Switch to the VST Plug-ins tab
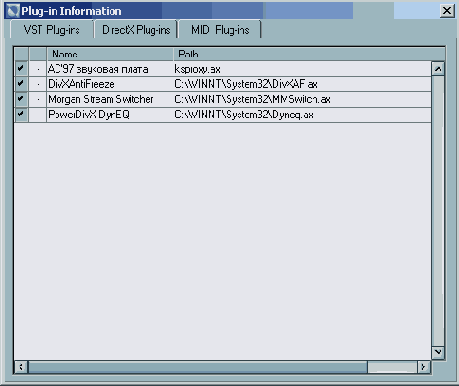 click(52, 30)
